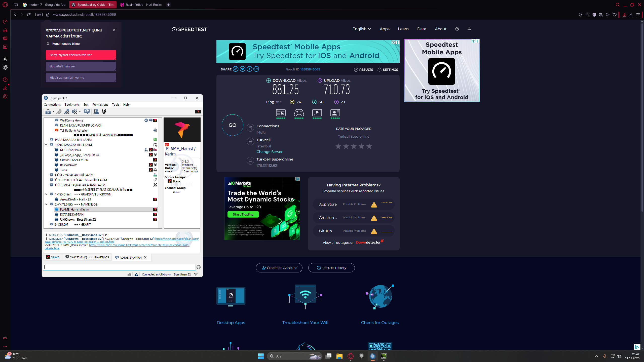The height and width of the screenshot is (362, 644).
Task: Show hidden system tray icons
Action: (x=597, y=356)
